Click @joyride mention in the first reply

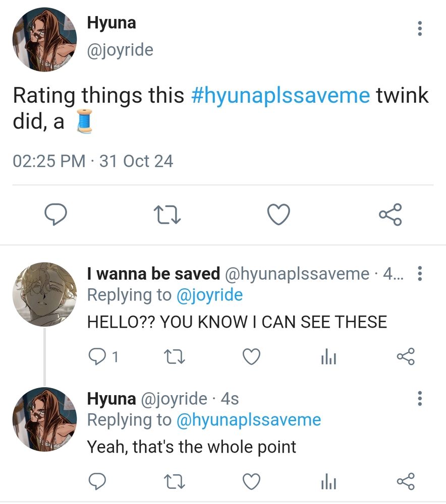209,295
